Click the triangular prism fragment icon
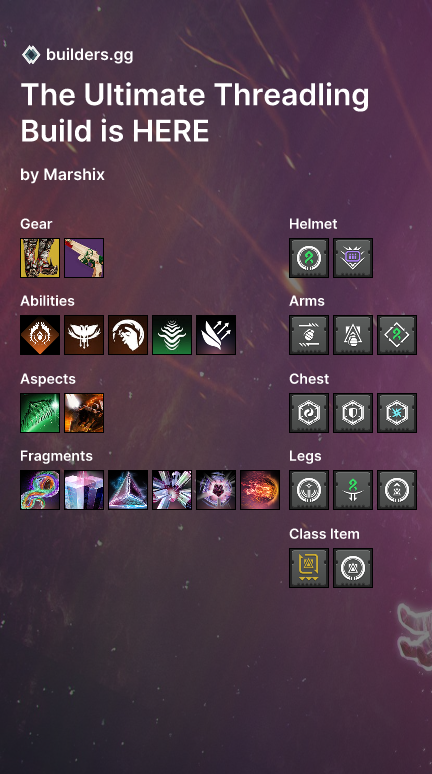 point(128,490)
